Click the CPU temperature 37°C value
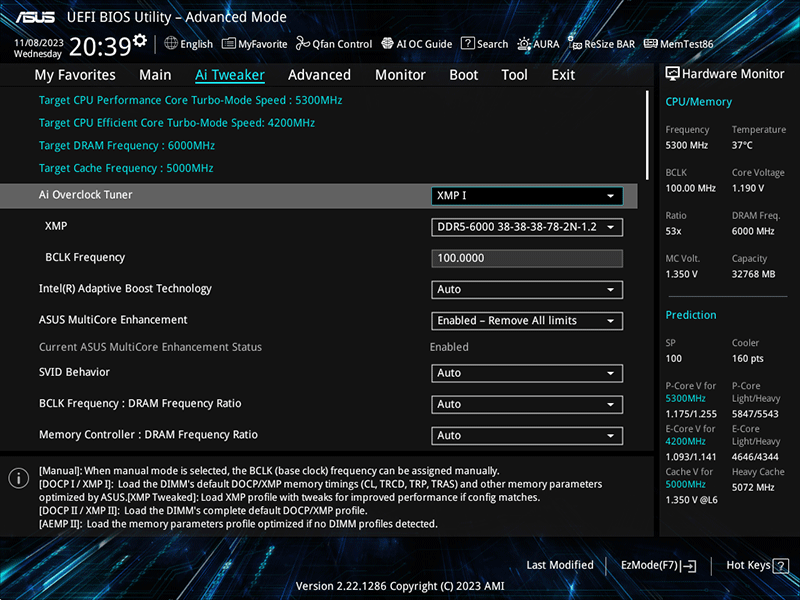Image resolution: width=800 pixels, height=600 pixels. (x=742, y=145)
